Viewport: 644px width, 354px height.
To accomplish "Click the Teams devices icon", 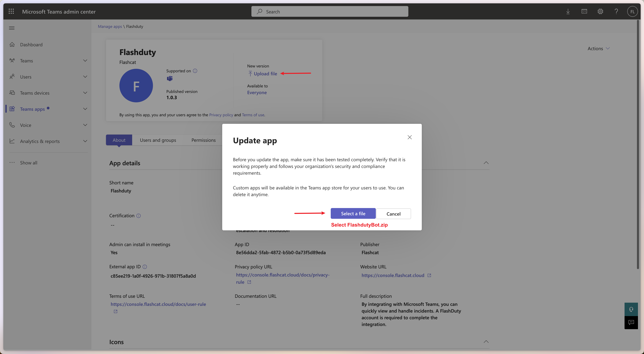I will click(x=12, y=93).
